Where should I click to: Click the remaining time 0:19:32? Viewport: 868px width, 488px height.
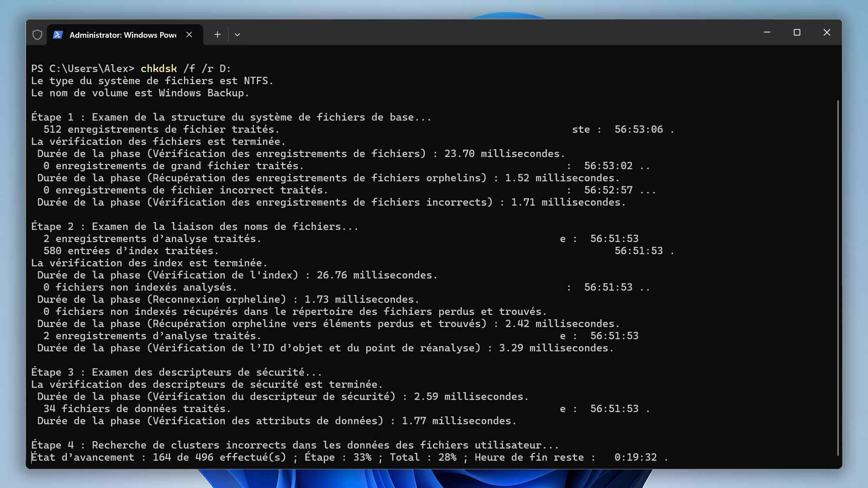click(x=635, y=457)
